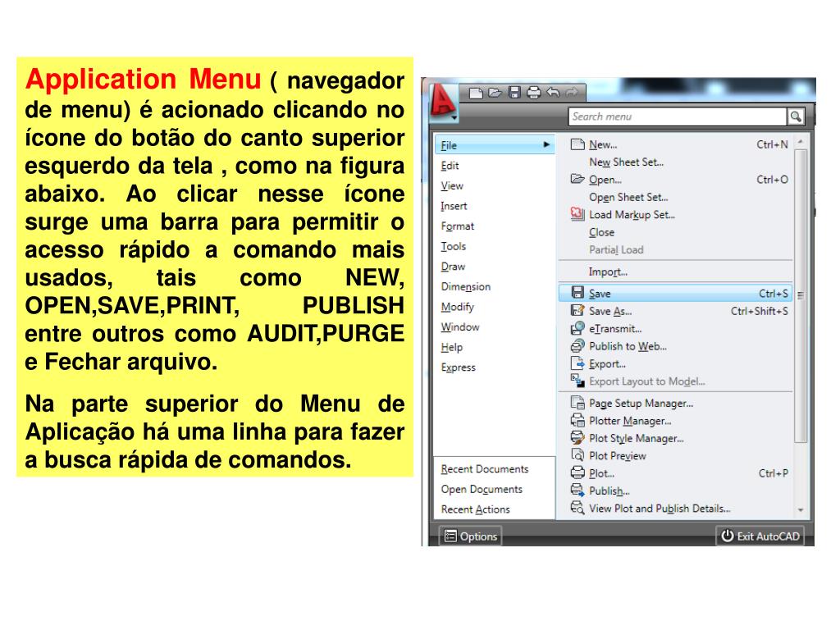The width and height of the screenshot is (840, 630).
Task: Open the Modify menu
Action: (458, 307)
